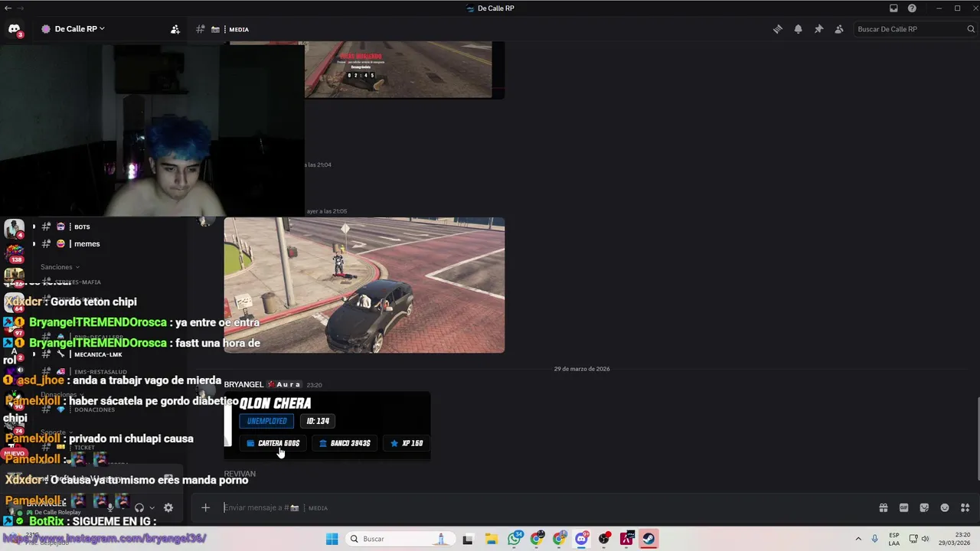Screen dimensions: 980x551
Task: Toggle the headphones deafen icon
Action: [x=139, y=507]
